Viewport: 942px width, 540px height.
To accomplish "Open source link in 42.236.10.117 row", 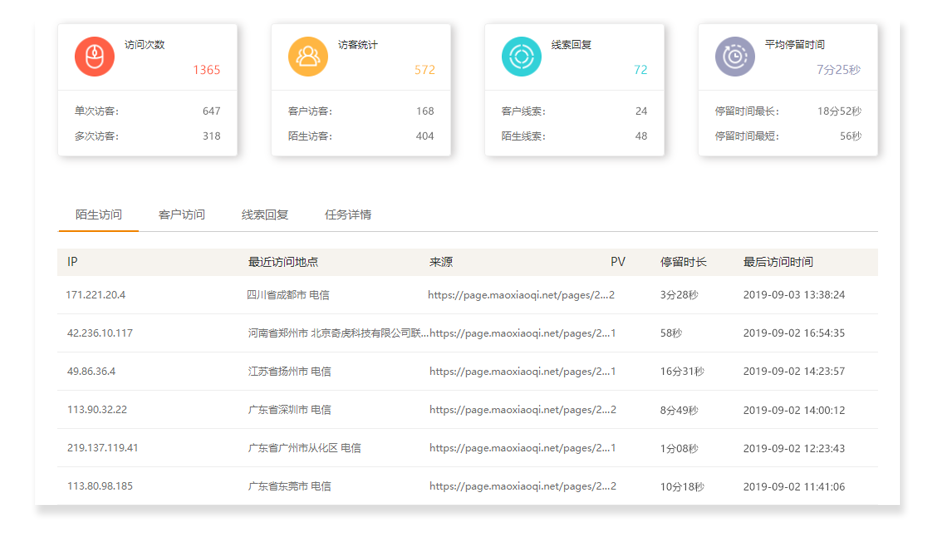I will (x=519, y=333).
